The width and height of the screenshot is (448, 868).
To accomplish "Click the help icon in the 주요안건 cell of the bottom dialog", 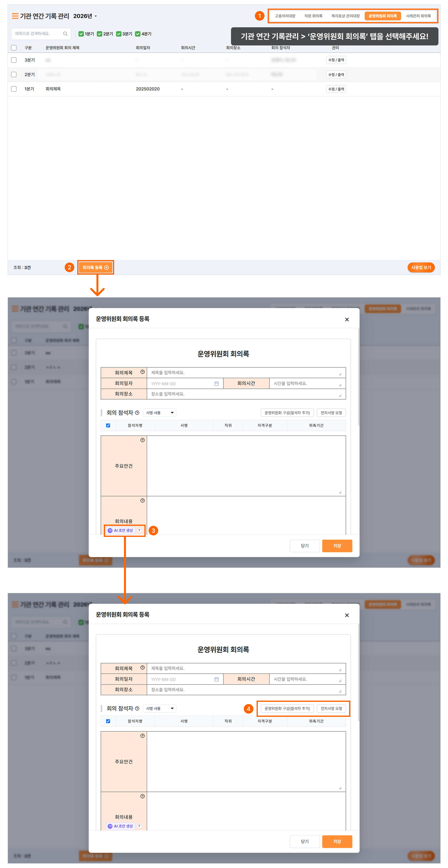I will coord(142,736).
